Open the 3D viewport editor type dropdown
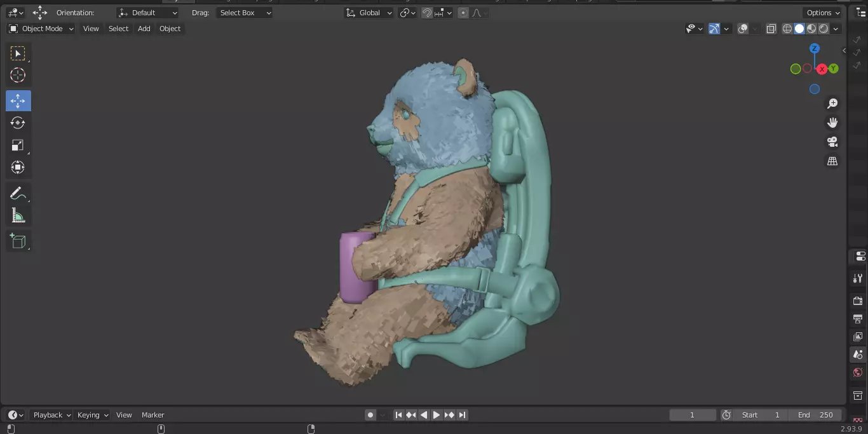Viewport: 868px width, 434px height. pyautogui.click(x=16, y=13)
